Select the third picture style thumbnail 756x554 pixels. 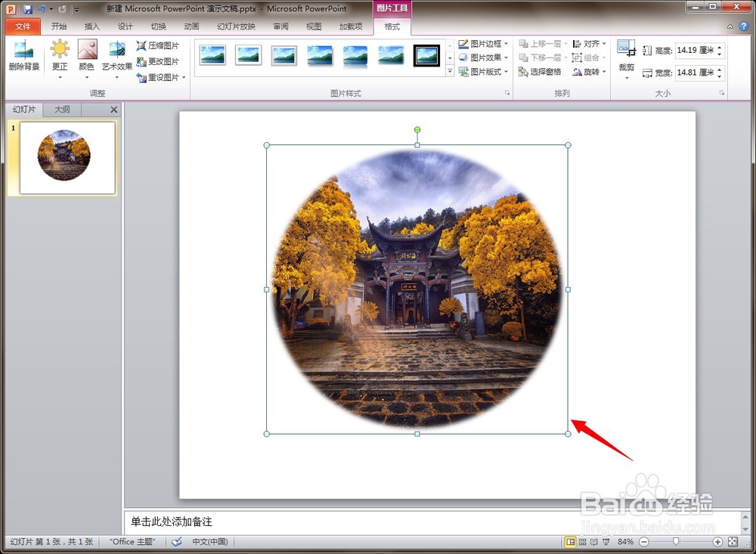[283, 55]
